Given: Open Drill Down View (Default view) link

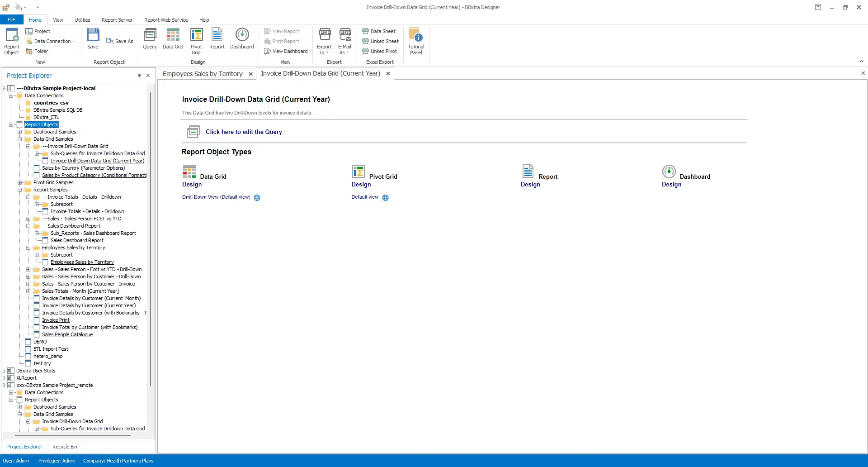Looking at the screenshot, I should [x=216, y=197].
